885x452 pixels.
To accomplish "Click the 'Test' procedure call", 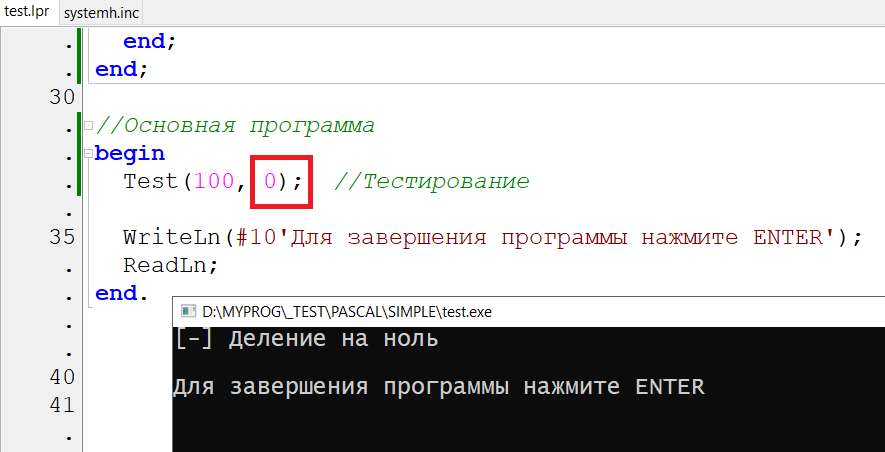I will point(151,182).
